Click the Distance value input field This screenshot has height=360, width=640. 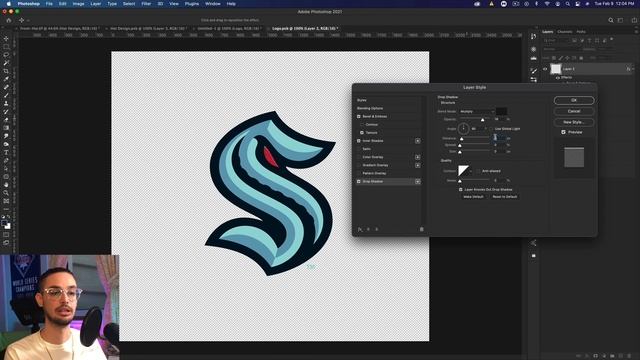(500, 138)
